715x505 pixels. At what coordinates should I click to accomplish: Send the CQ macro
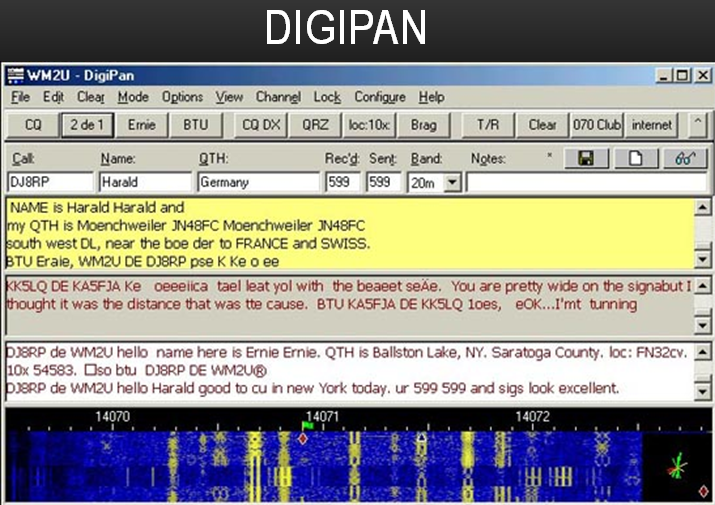pyautogui.click(x=33, y=125)
